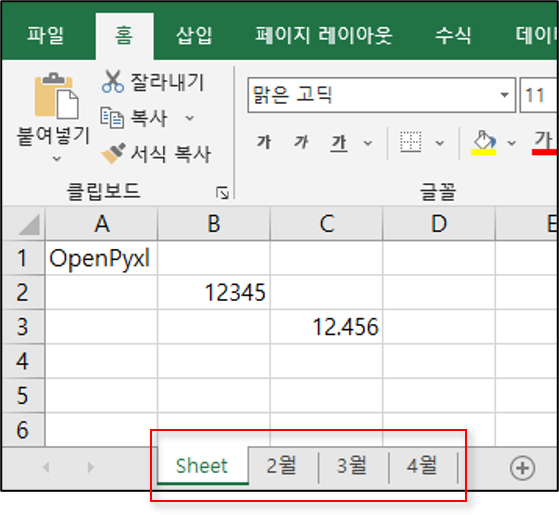
Task: Select cell A1 containing OpenPyxl
Action: pos(102,258)
